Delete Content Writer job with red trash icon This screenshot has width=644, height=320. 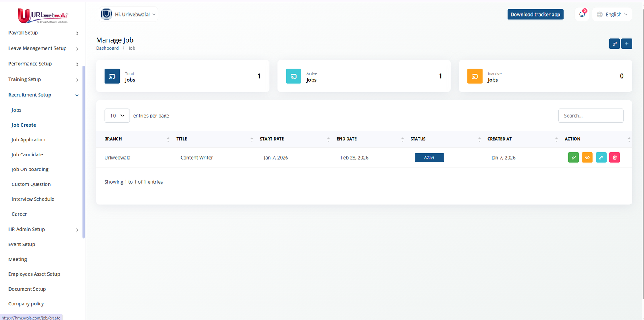point(615,158)
